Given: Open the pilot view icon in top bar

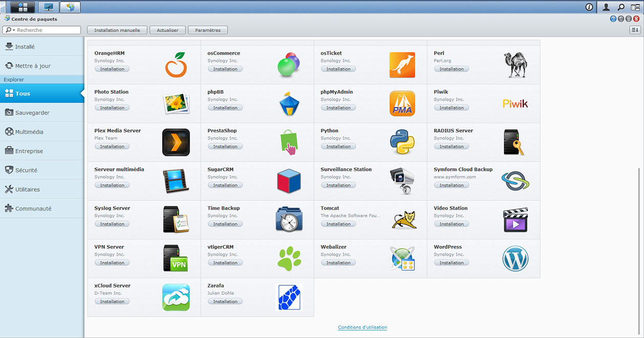Looking at the screenshot, I should click(635, 7).
